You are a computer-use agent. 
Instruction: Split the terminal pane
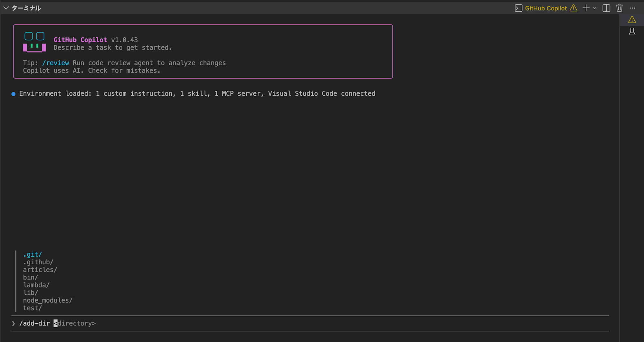606,8
